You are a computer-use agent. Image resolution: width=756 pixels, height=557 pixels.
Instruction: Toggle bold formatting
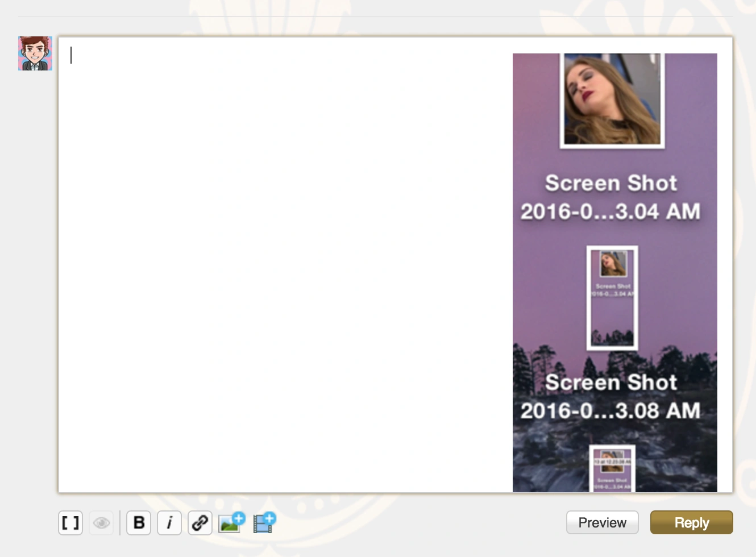(x=139, y=523)
